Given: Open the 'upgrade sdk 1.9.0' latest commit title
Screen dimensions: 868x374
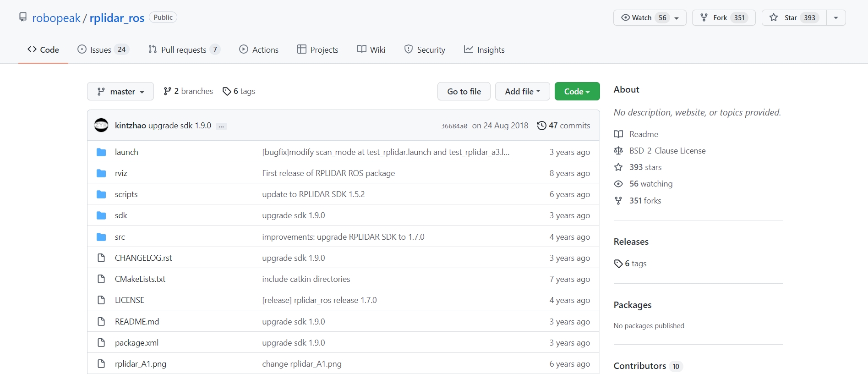Looking at the screenshot, I should pos(180,126).
